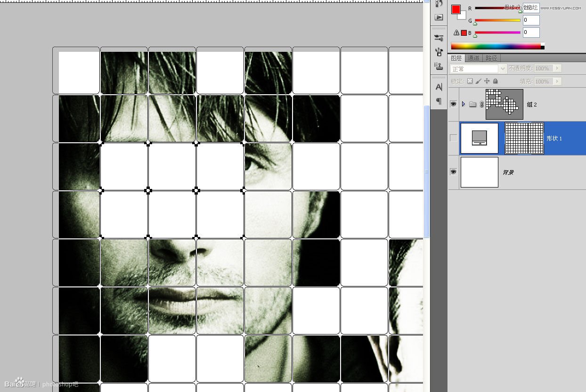The image size is (586, 392).
Task: Select the 形状 1 vector mask thumbnail
Action: (x=524, y=138)
